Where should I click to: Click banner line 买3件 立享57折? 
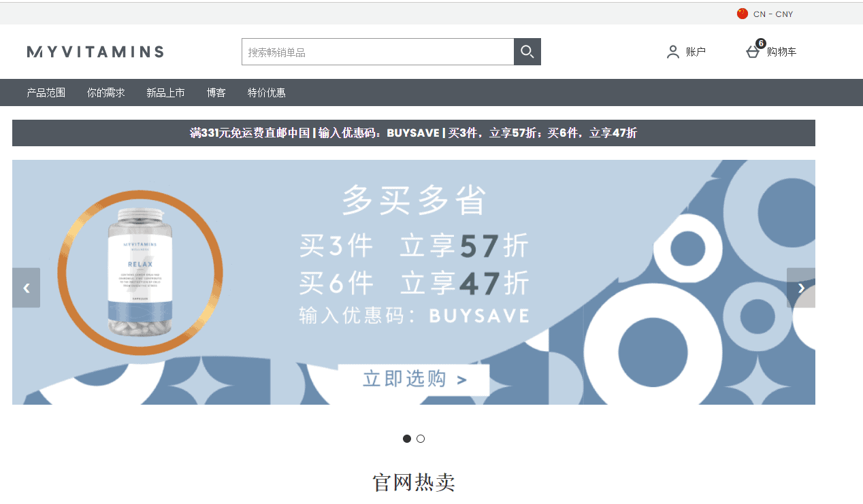[x=414, y=246]
